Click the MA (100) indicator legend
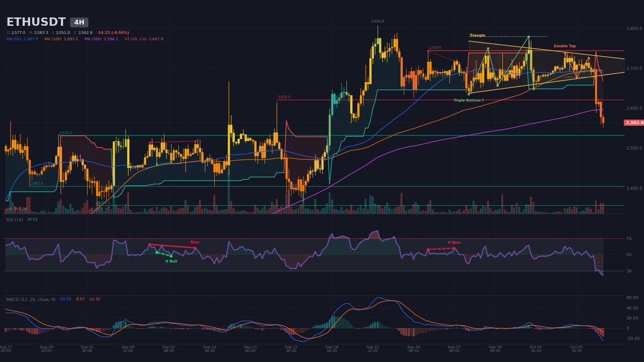The width and height of the screenshot is (644, 362). 61,39
